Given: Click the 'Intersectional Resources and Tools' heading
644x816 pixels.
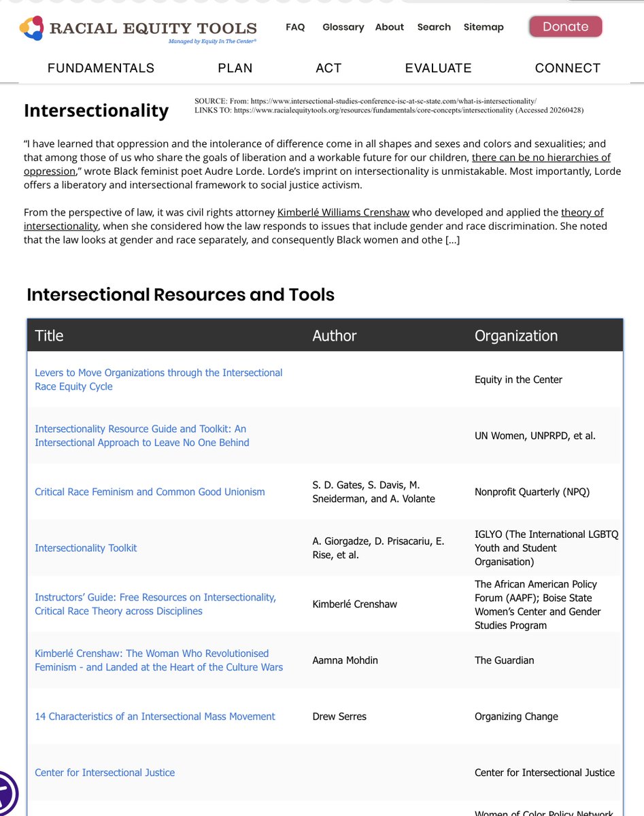Looking at the screenshot, I should [x=181, y=294].
